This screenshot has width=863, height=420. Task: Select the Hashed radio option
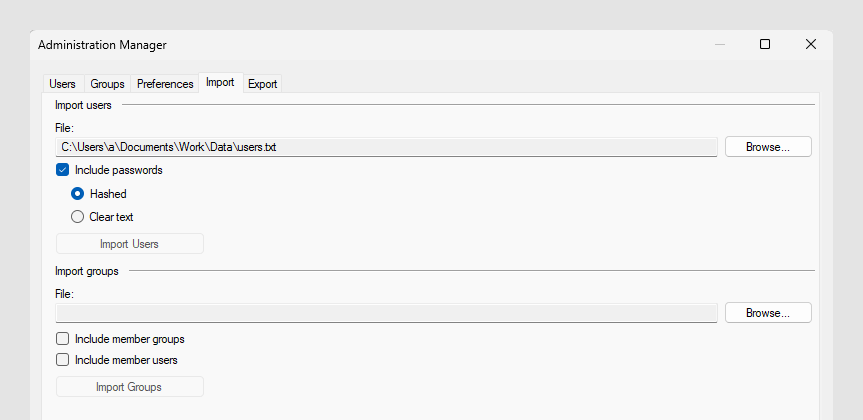click(x=77, y=193)
